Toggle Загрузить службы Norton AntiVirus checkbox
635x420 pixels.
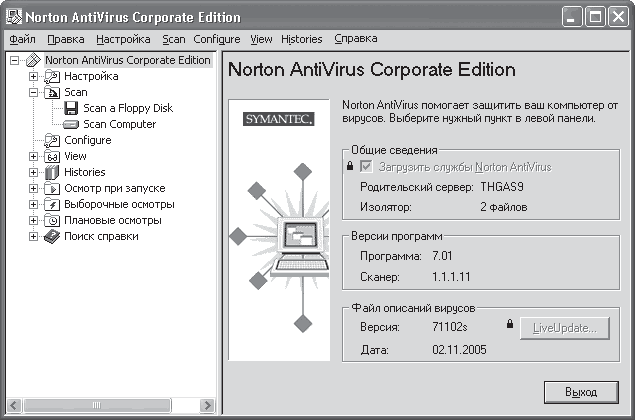pos(366,166)
